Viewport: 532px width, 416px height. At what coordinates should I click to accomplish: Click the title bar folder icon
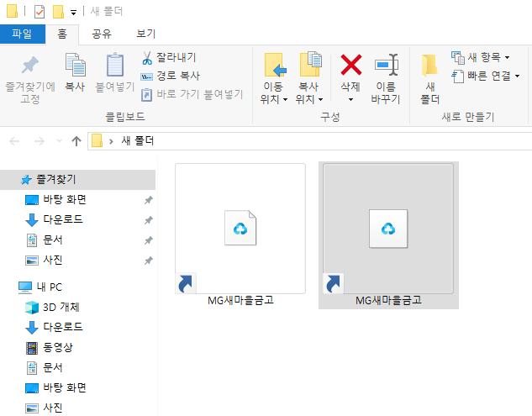pos(13,11)
